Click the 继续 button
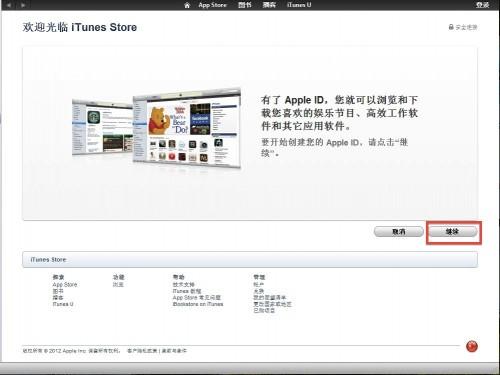Screen dimensions: 500x375 pos(453,231)
